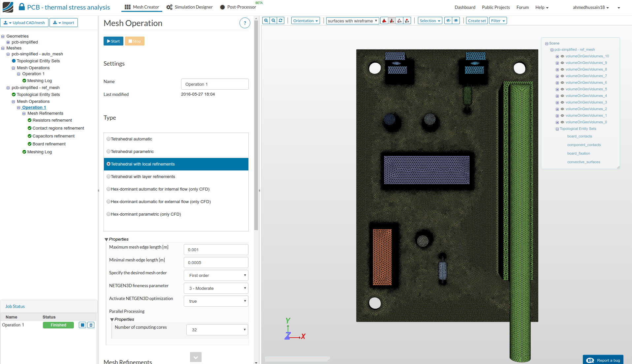Select the solid red pyramid selection mode
The width and height of the screenshot is (632, 364).
point(384,21)
